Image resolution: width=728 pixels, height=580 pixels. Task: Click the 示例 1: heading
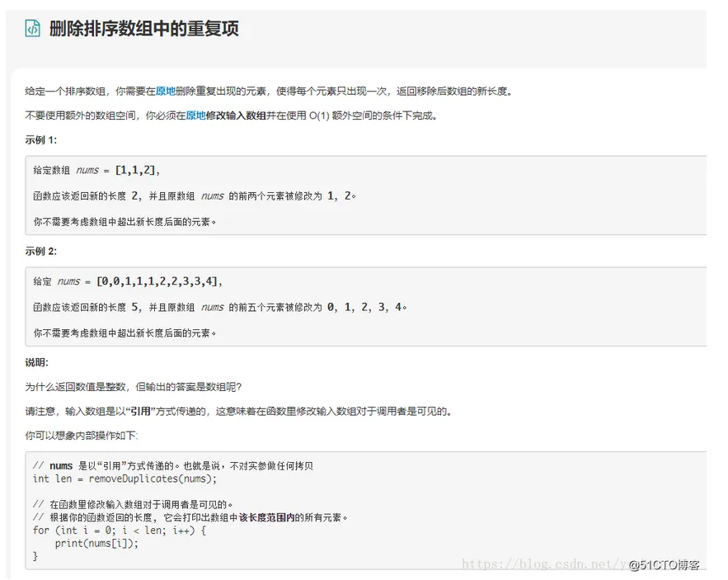pos(41,140)
